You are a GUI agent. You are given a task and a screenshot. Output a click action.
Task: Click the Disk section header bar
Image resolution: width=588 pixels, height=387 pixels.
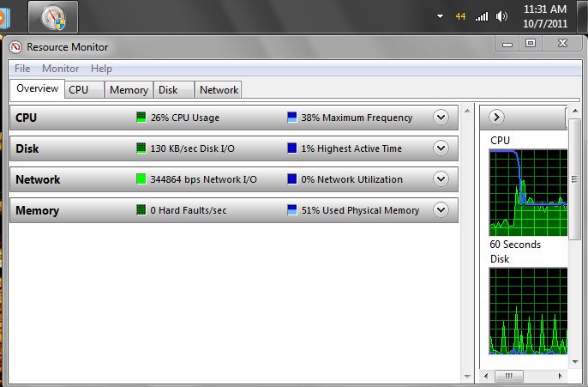tap(234, 148)
